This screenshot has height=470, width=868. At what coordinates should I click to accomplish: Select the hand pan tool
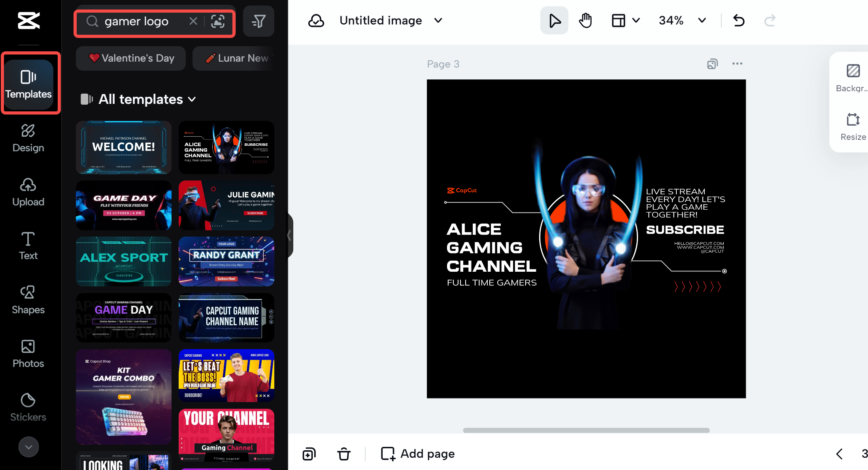(585, 21)
